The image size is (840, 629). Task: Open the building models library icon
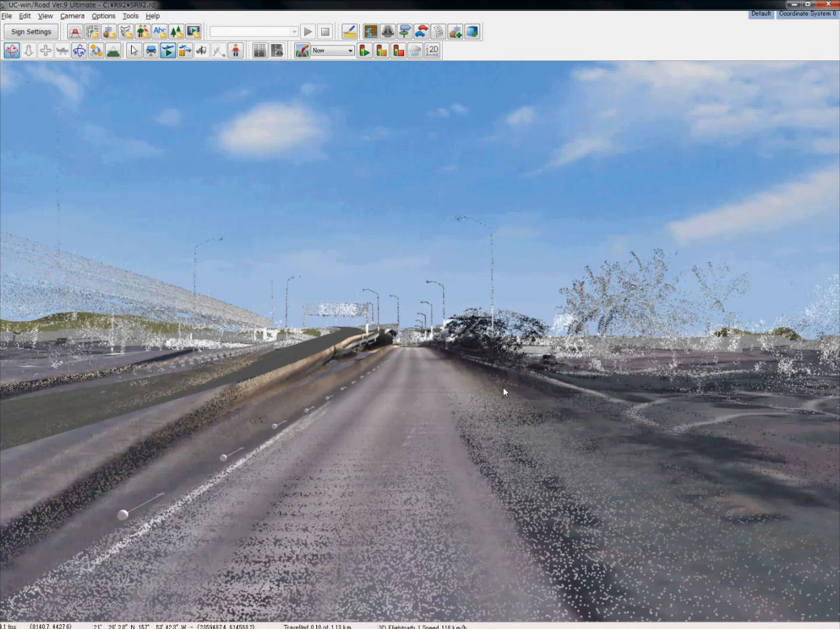(x=109, y=32)
